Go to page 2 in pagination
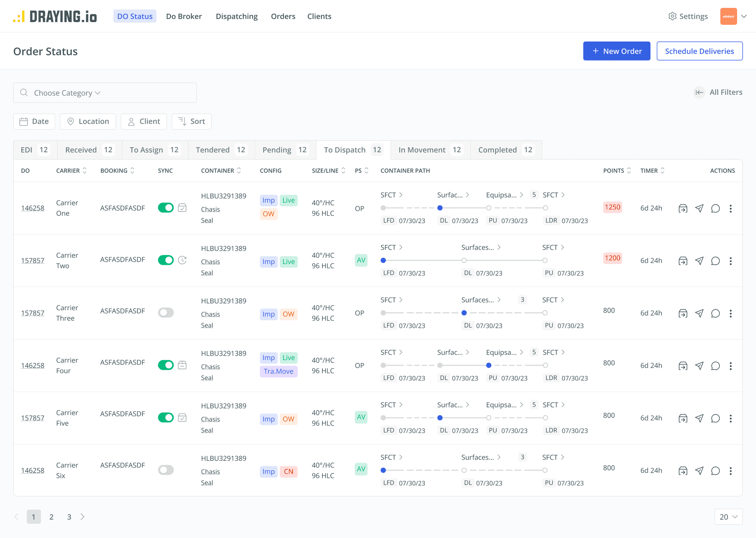The width and height of the screenshot is (756, 538). tap(51, 517)
